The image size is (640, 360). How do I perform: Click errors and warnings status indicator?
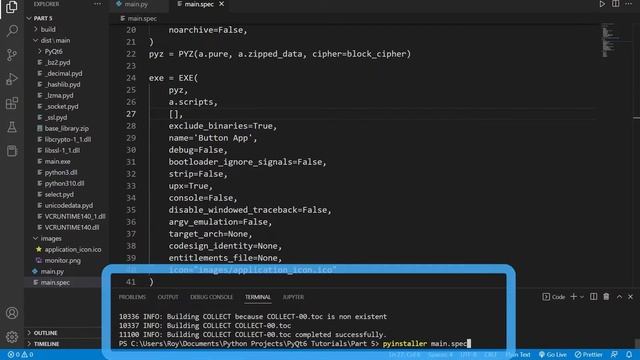click(x=20, y=355)
